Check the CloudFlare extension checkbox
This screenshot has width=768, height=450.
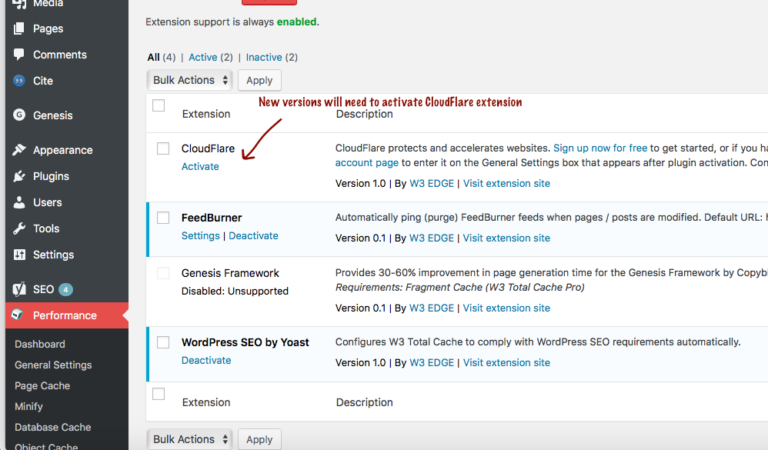[163, 148]
